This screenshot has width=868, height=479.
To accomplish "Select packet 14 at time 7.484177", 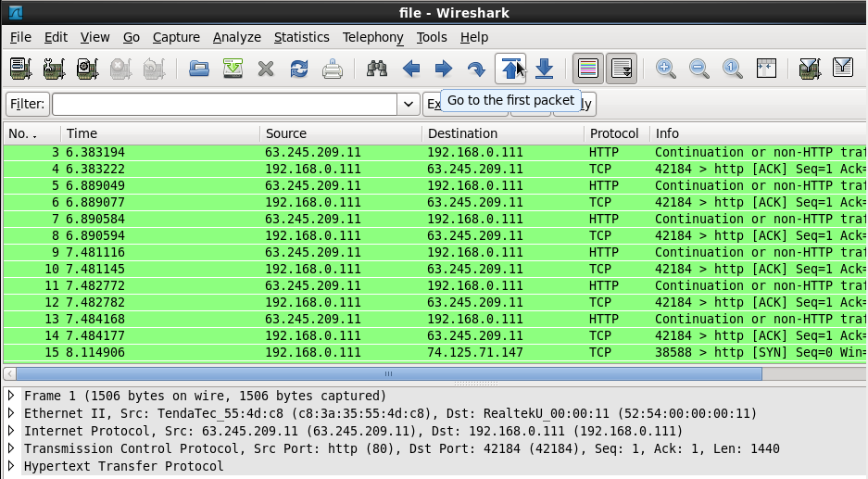I will coord(434,335).
